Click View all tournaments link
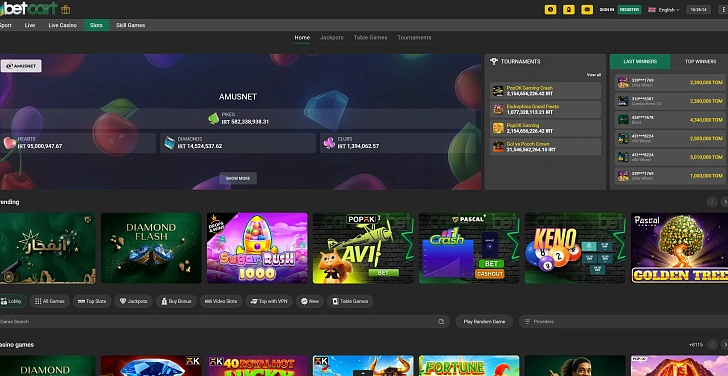The image size is (728, 376). point(593,74)
